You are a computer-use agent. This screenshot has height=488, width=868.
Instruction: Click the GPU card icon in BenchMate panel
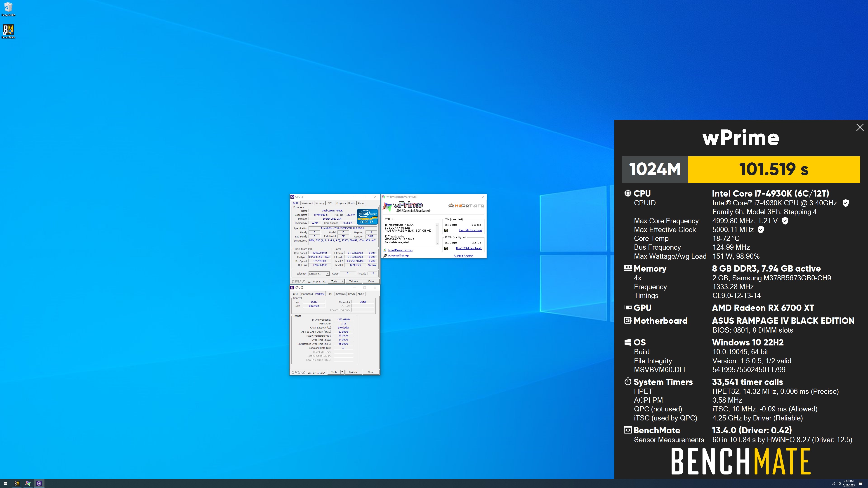pos(628,307)
